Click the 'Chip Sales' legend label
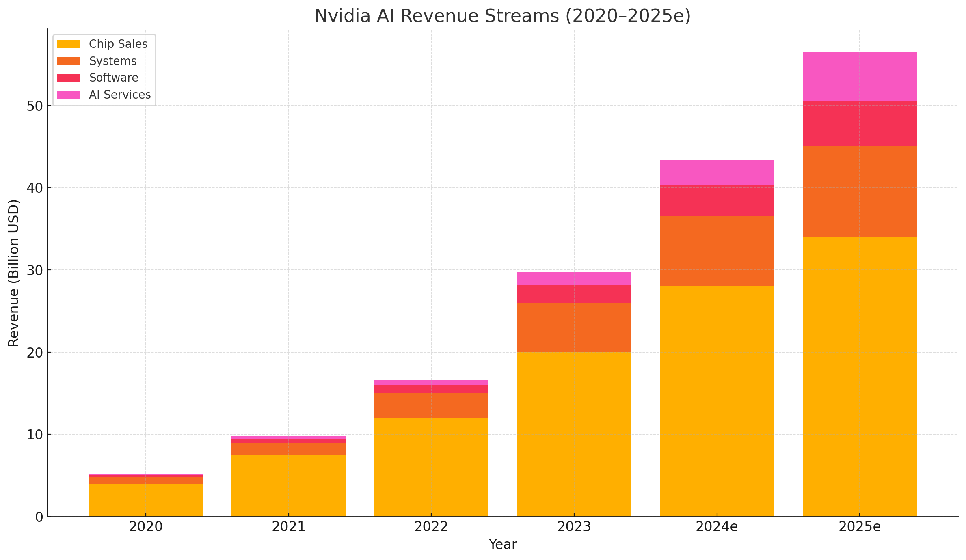This screenshot has height=560, width=966. (118, 44)
